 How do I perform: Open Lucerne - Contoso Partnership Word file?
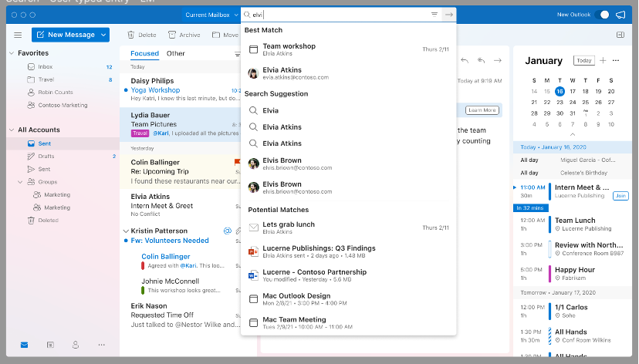[x=348, y=275]
